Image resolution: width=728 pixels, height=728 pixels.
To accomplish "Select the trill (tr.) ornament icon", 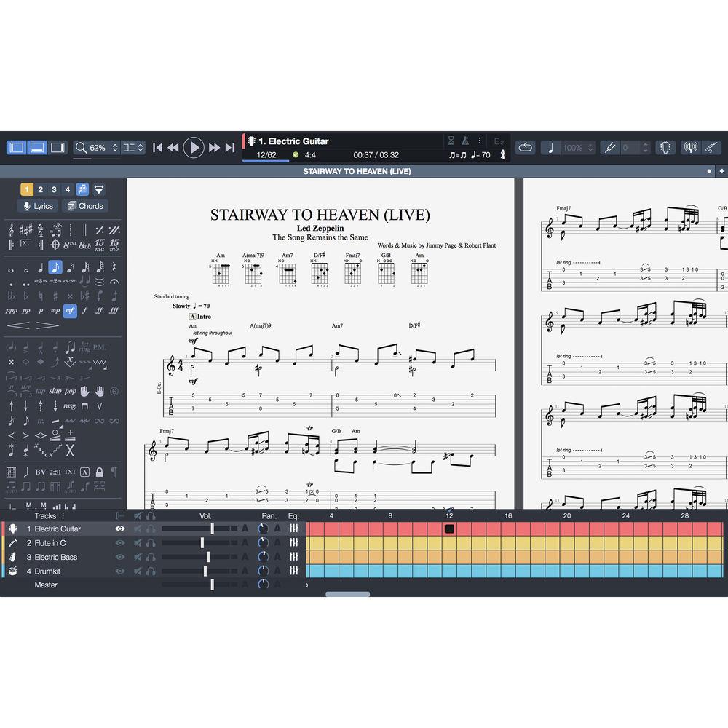I will (x=40, y=420).
